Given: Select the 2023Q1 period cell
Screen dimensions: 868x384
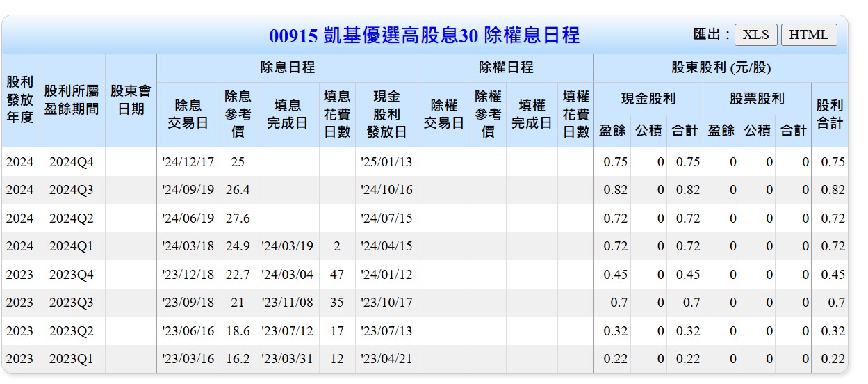Looking at the screenshot, I should point(72,359).
